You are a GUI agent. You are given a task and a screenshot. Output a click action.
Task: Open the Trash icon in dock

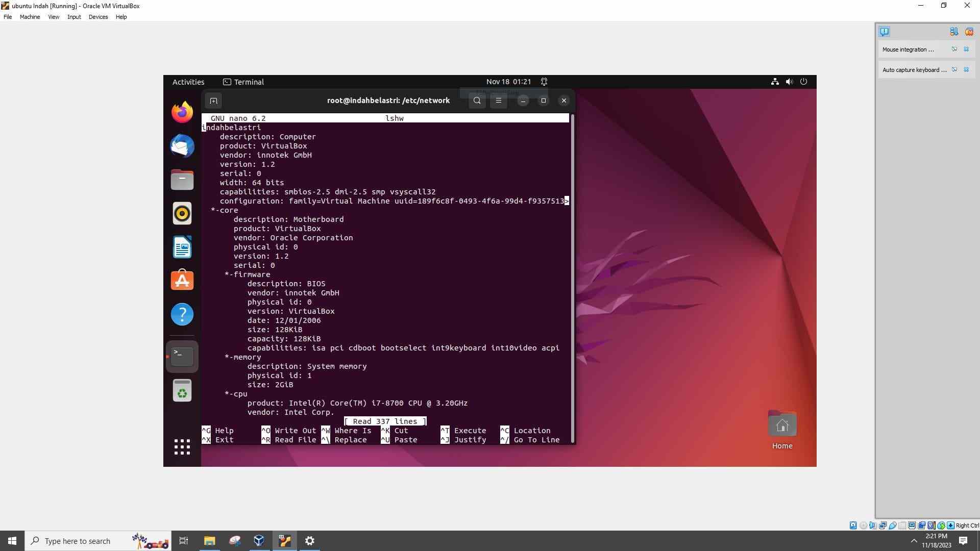pos(182,390)
